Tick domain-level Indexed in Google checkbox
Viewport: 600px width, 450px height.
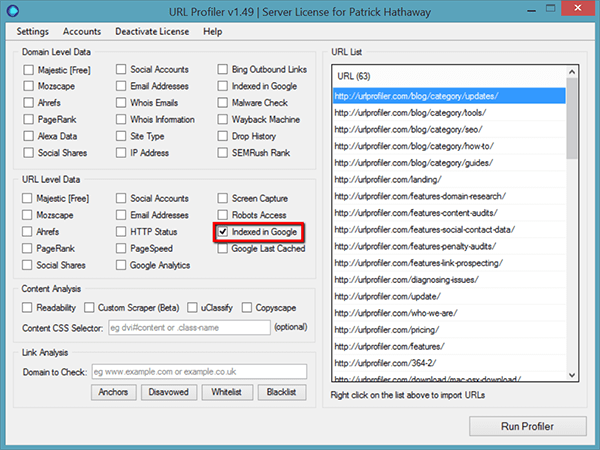point(222,86)
